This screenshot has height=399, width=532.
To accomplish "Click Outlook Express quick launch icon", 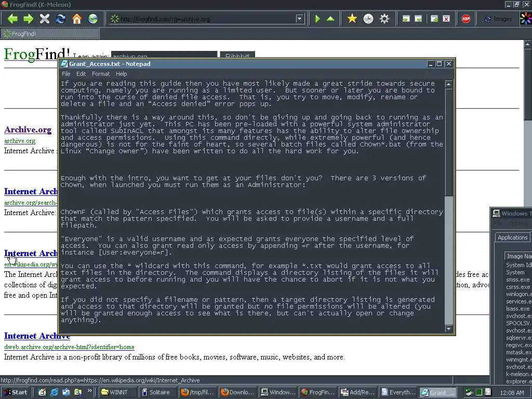I will tap(66, 392).
